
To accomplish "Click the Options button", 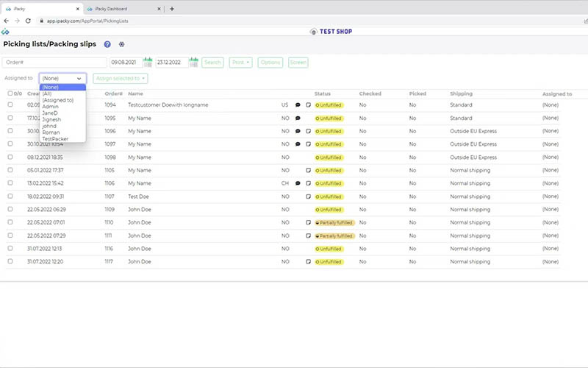I will [x=270, y=63].
